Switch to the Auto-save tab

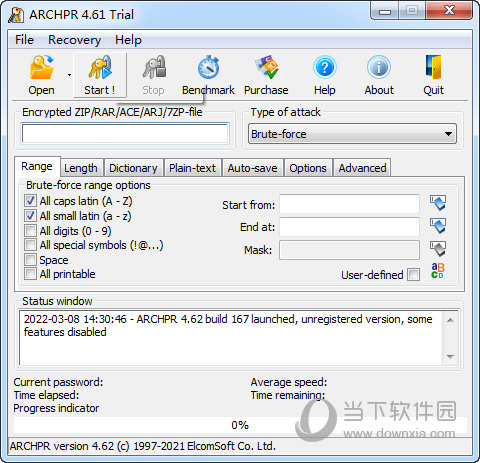(252, 168)
